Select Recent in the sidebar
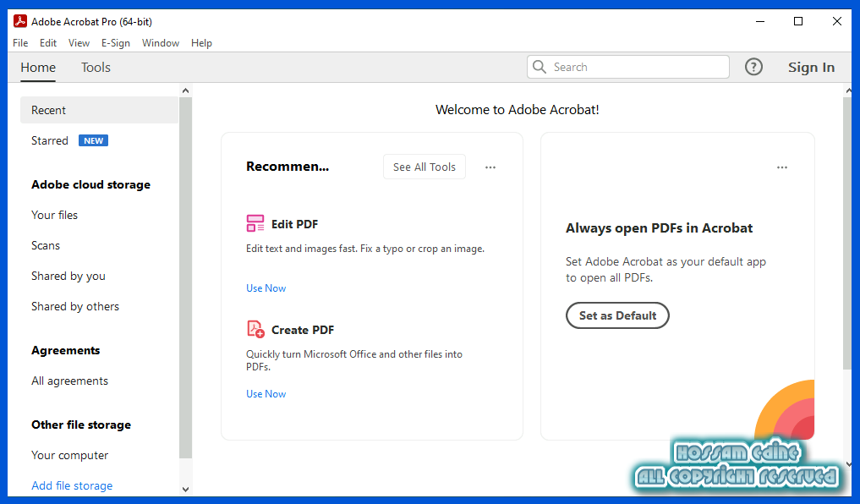The width and height of the screenshot is (860, 504). [99, 110]
